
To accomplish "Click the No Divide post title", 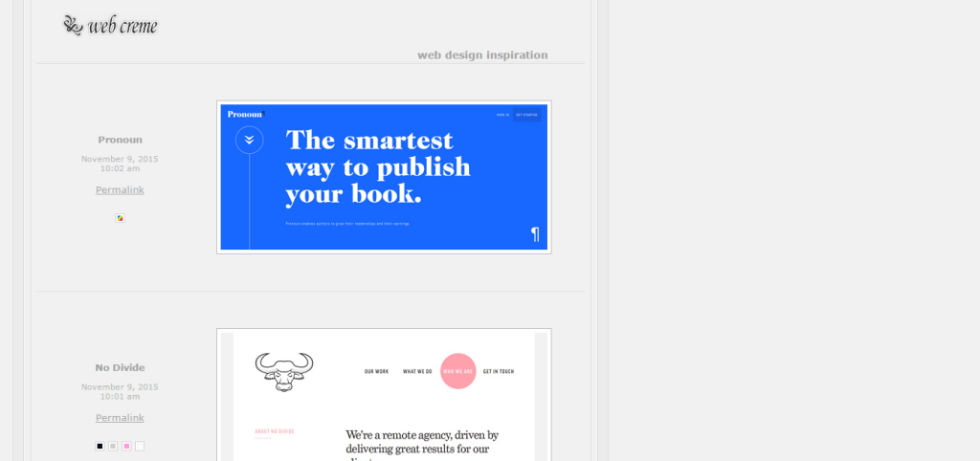I will click(120, 367).
